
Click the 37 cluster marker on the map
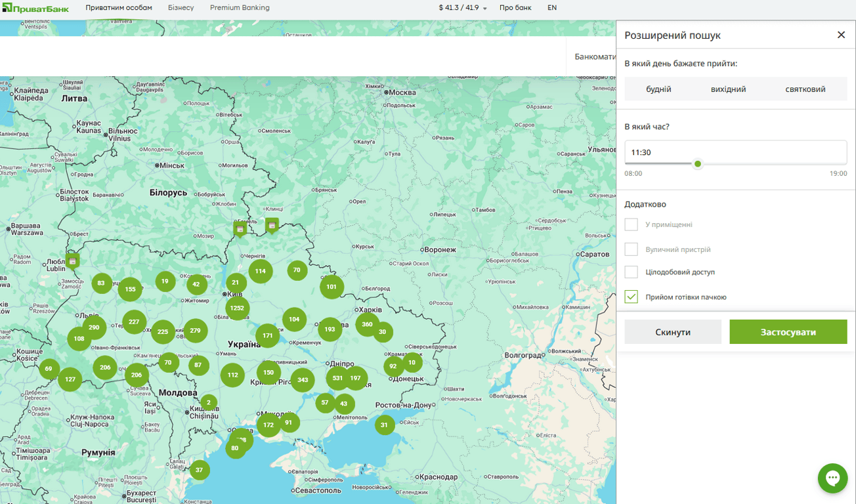point(200,470)
